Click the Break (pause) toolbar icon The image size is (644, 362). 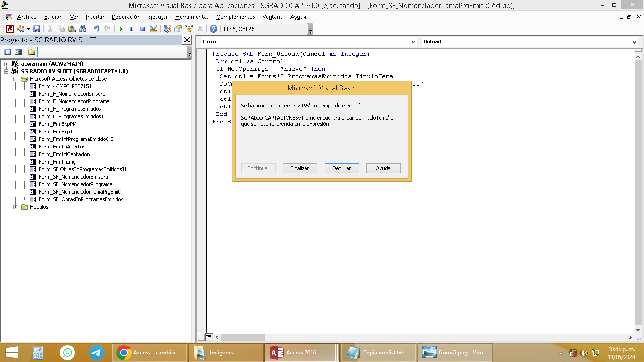pyautogui.click(x=132, y=29)
